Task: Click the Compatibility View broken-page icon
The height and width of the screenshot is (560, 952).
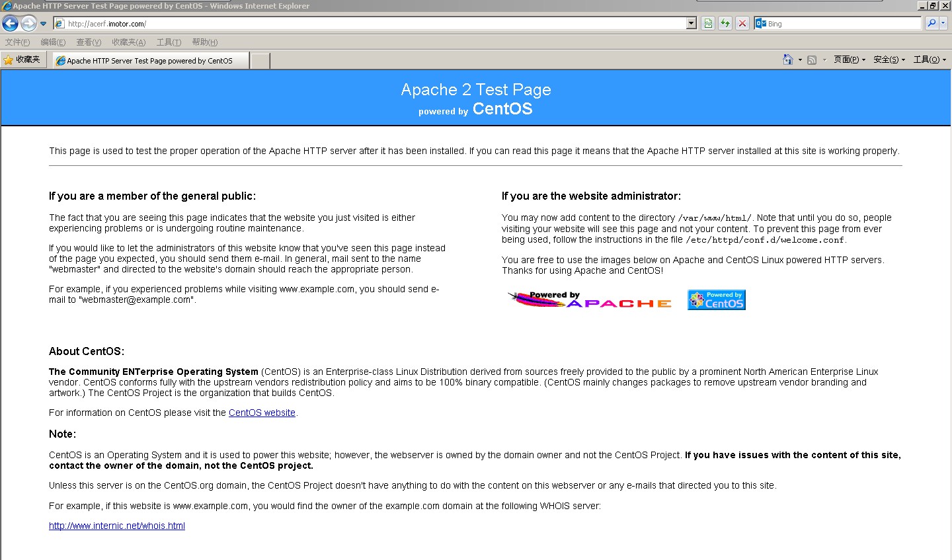Action: pyautogui.click(x=708, y=24)
